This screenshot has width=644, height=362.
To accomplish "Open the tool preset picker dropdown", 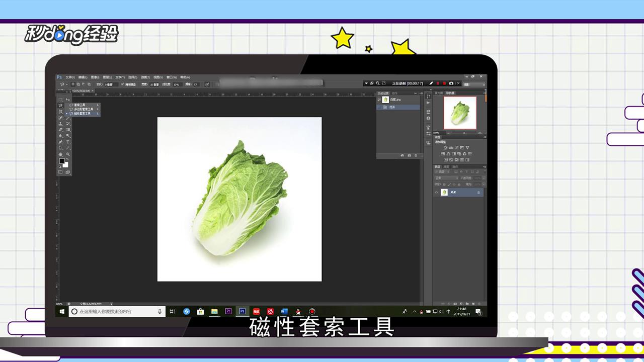I will pyautogui.click(x=63, y=84).
